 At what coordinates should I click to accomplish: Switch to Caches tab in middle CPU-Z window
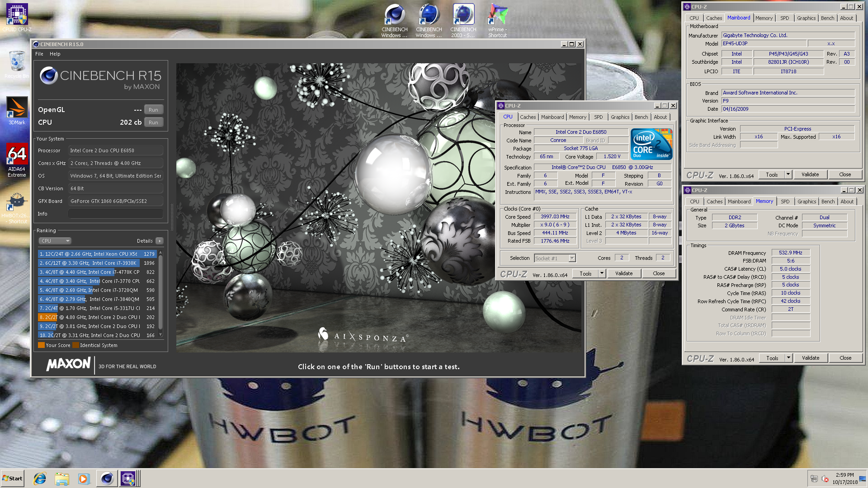[x=528, y=117]
